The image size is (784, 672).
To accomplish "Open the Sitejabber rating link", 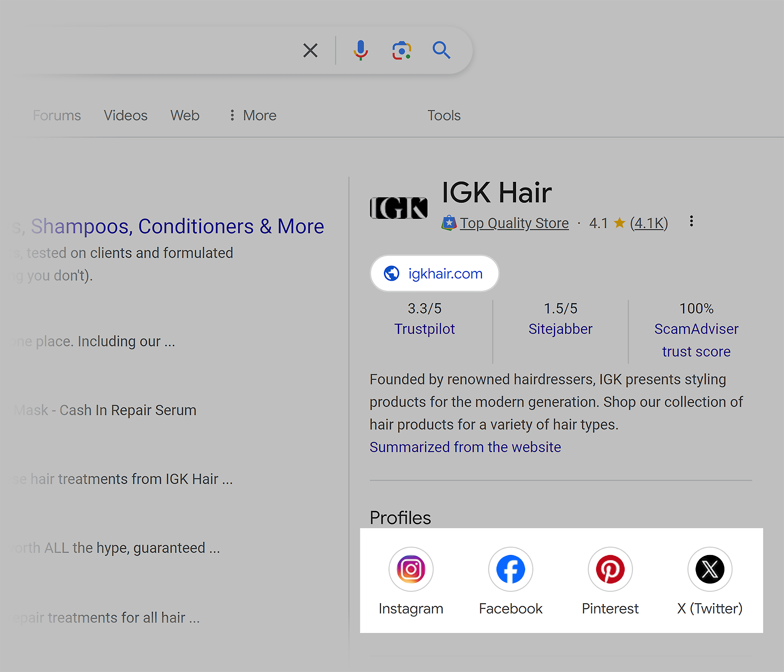I will pos(560,329).
